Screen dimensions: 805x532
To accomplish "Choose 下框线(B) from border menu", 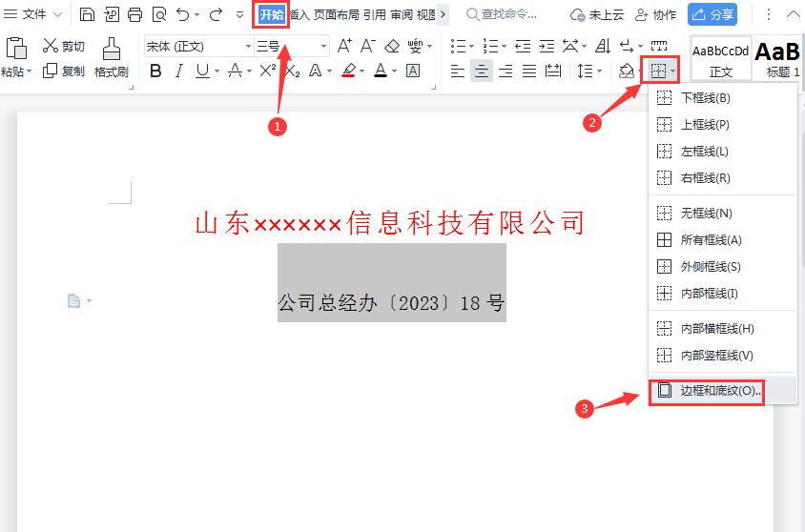I will tap(723, 98).
